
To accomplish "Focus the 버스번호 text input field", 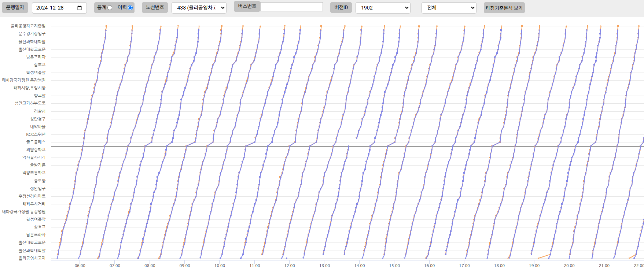I will pos(291,7).
